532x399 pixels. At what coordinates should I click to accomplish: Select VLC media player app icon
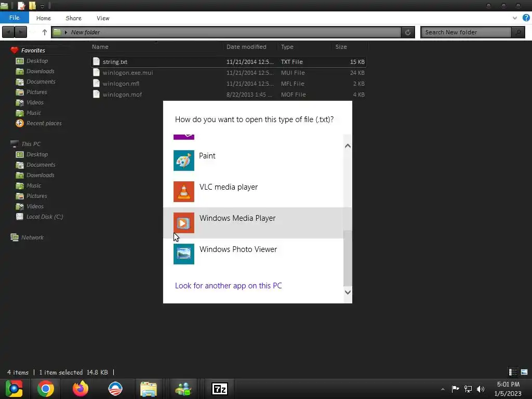[x=183, y=191]
